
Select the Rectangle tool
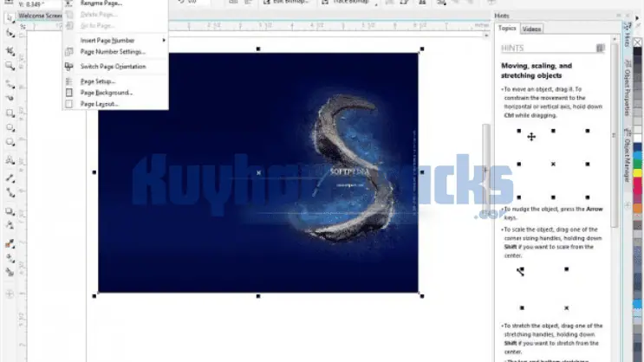pos(10,113)
